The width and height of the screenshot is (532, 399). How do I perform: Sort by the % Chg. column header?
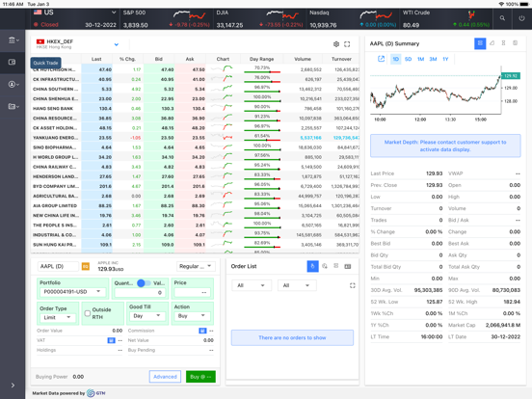pos(127,59)
